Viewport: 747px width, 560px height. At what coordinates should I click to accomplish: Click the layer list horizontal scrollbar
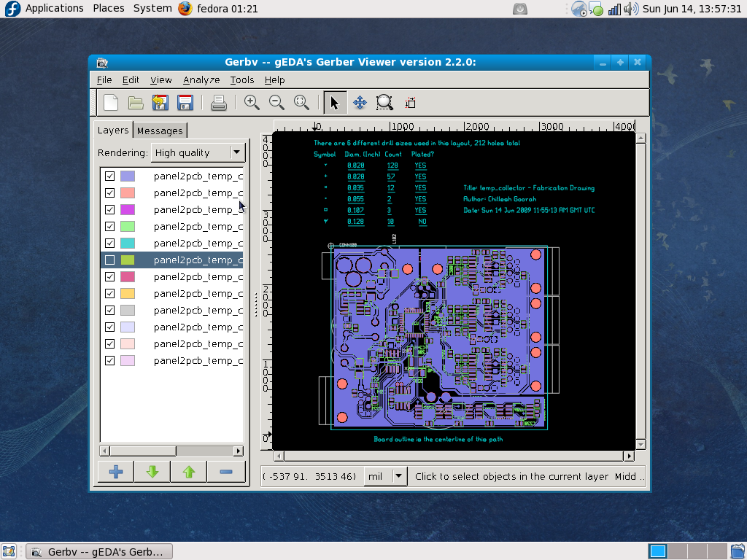(x=171, y=451)
